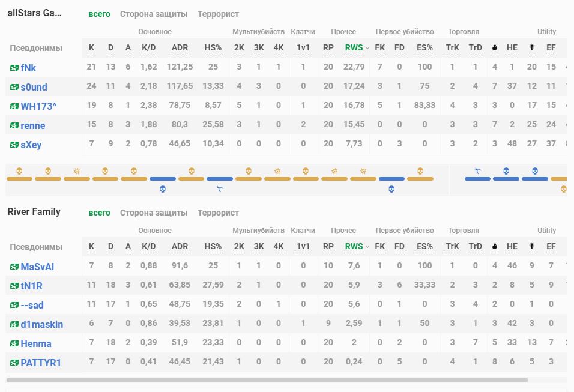This screenshot has width=574, height=392.
Task: Click the green flag icon beside PATTYR1
Action: 14,363
